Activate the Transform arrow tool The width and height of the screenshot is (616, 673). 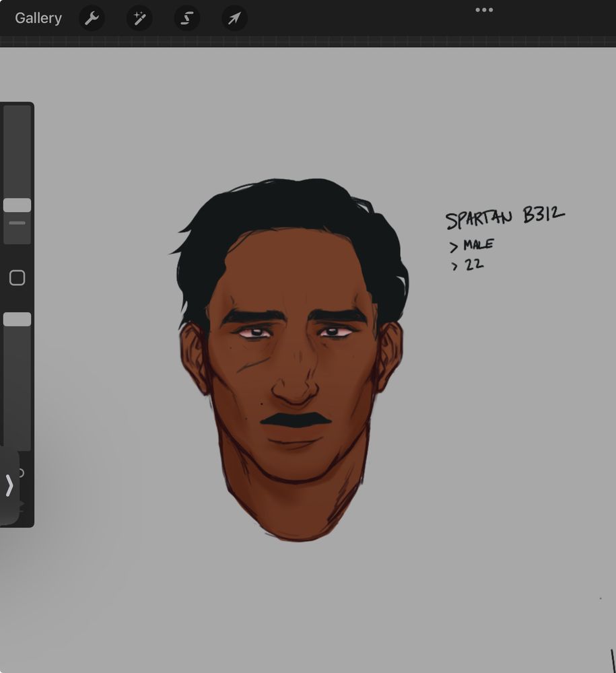pos(234,18)
